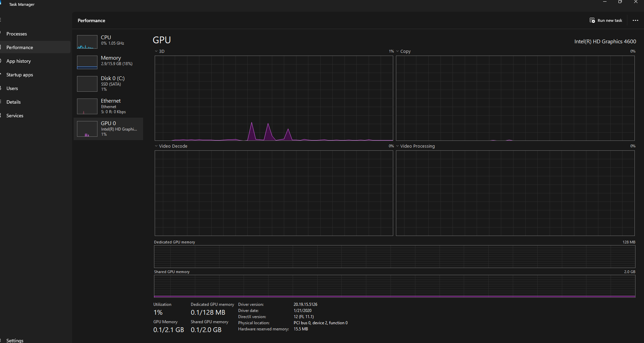Viewport: 644px width, 343px height.
Task: Select the GPU 0 mini graph
Action: [x=87, y=129]
